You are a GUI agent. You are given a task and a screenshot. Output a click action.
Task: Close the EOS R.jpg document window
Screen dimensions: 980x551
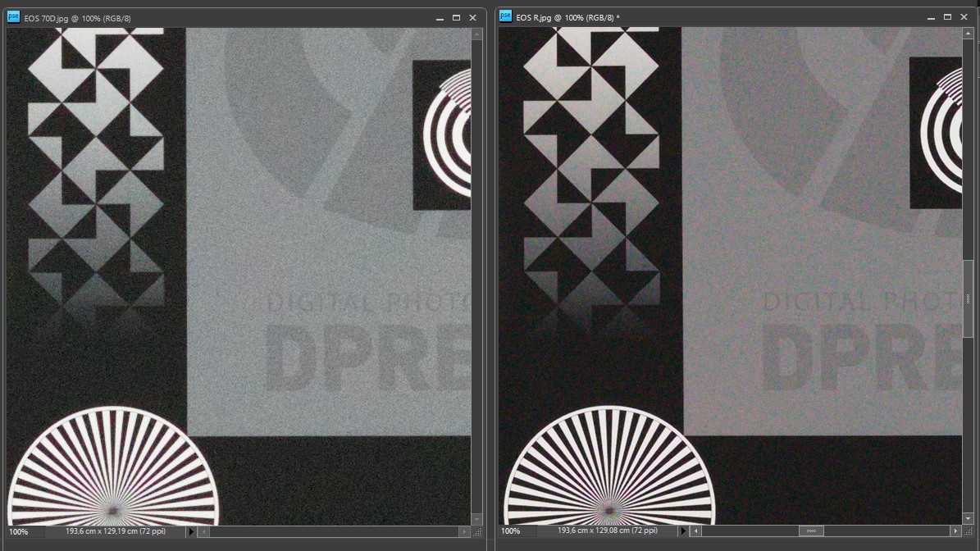click(x=964, y=17)
